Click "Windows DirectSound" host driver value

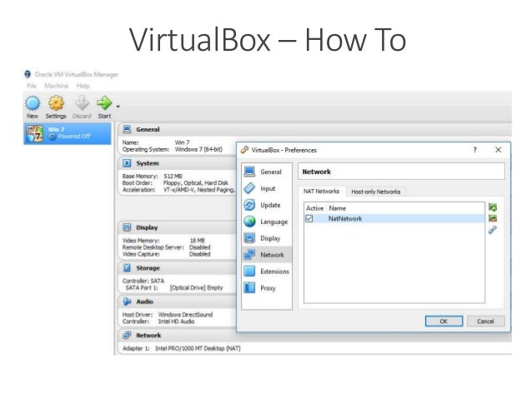[185, 315]
